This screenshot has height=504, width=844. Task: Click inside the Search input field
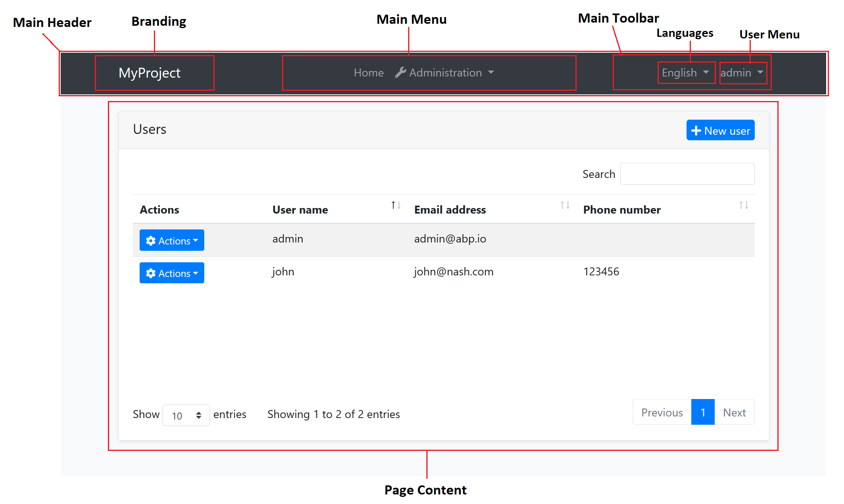687,174
